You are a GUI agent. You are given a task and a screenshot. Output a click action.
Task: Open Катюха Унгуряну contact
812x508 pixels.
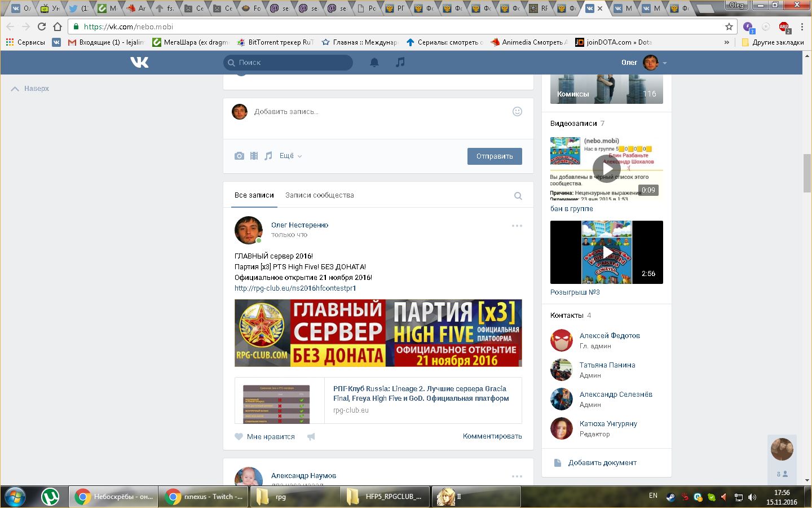point(608,424)
